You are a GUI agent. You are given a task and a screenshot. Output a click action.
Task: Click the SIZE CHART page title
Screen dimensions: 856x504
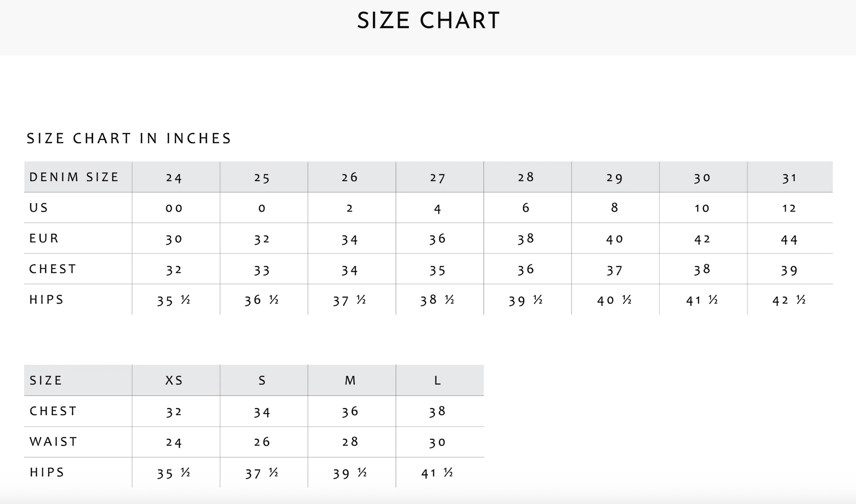pos(428,21)
